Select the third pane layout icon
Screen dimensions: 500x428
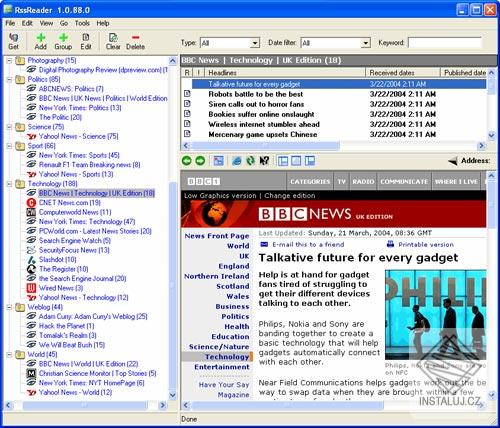pos(309,161)
